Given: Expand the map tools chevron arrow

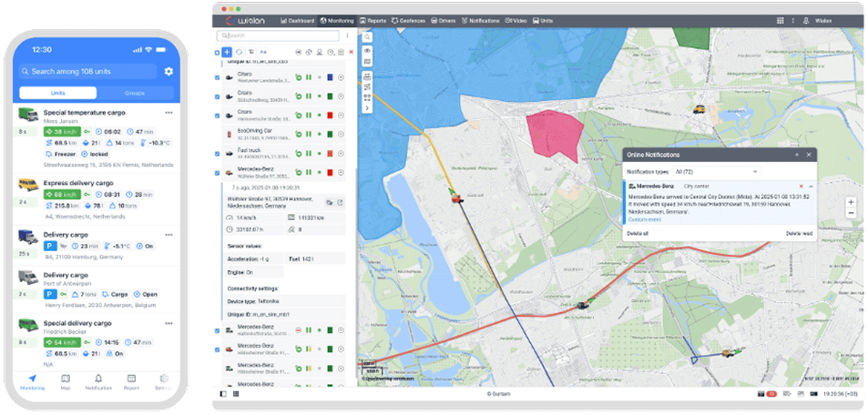Looking at the screenshot, I should pos(367,107).
